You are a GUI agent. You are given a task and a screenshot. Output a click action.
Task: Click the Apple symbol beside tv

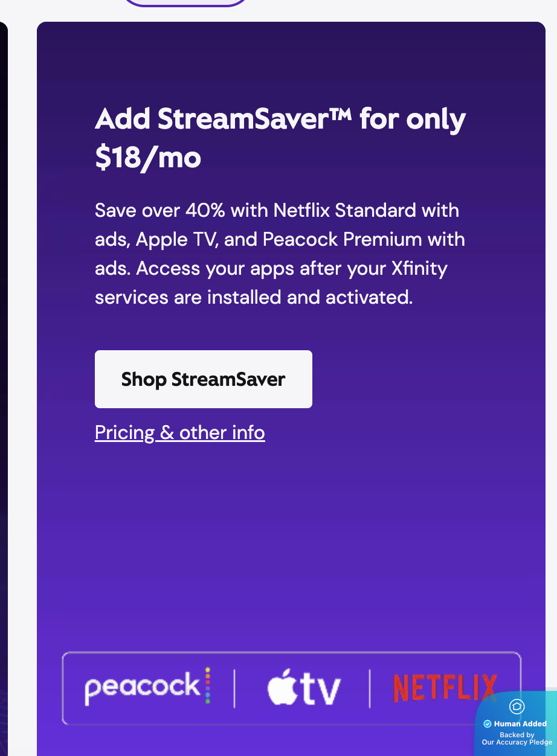point(282,688)
